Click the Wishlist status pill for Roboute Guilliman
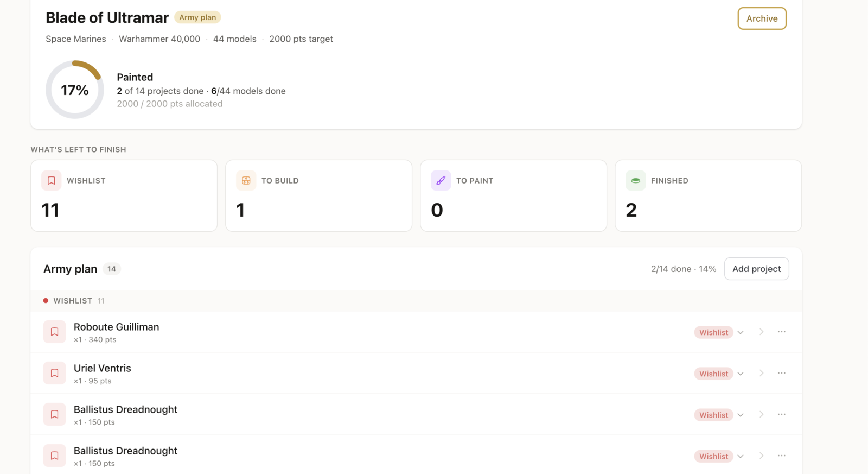 (x=713, y=332)
